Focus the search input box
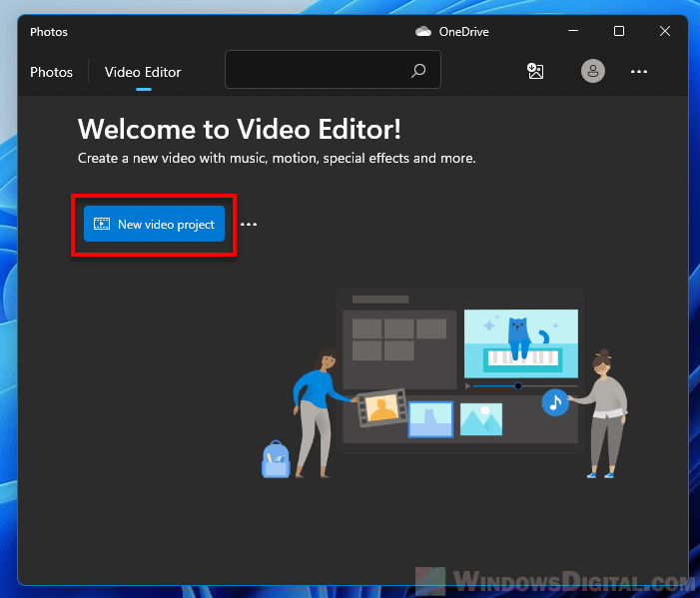The image size is (700, 598). 333,70
